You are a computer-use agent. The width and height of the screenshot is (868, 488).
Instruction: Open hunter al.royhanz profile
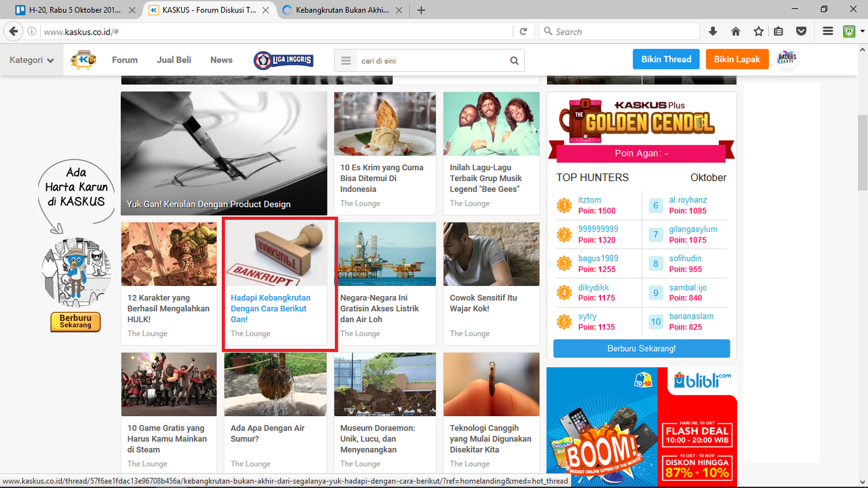click(688, 200)
